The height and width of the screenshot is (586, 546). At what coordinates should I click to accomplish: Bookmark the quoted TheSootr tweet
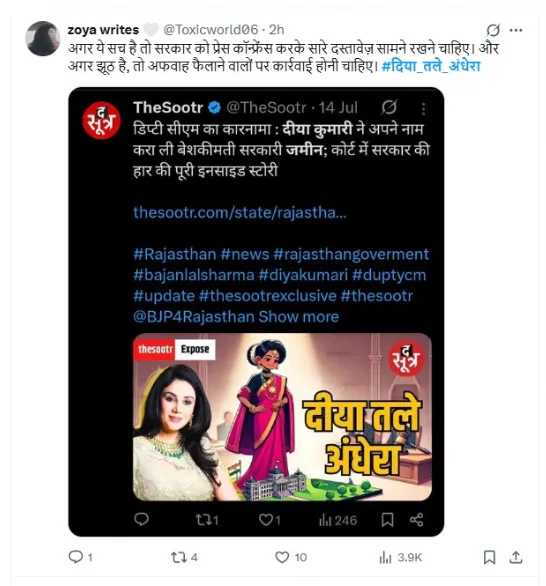click(387, 519)
